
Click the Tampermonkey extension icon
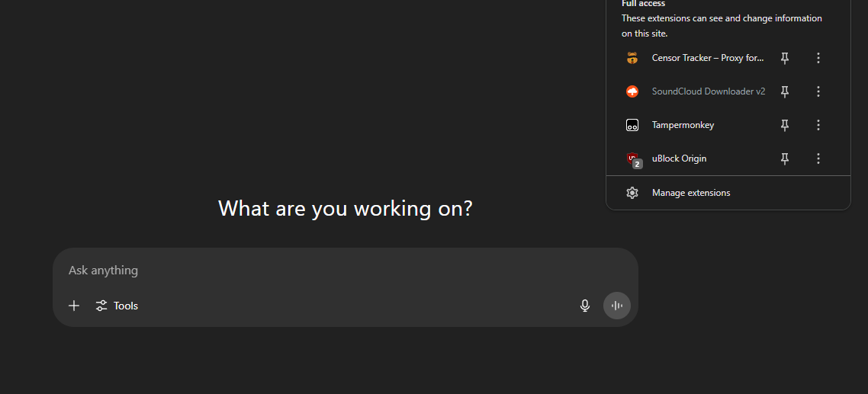632,125
